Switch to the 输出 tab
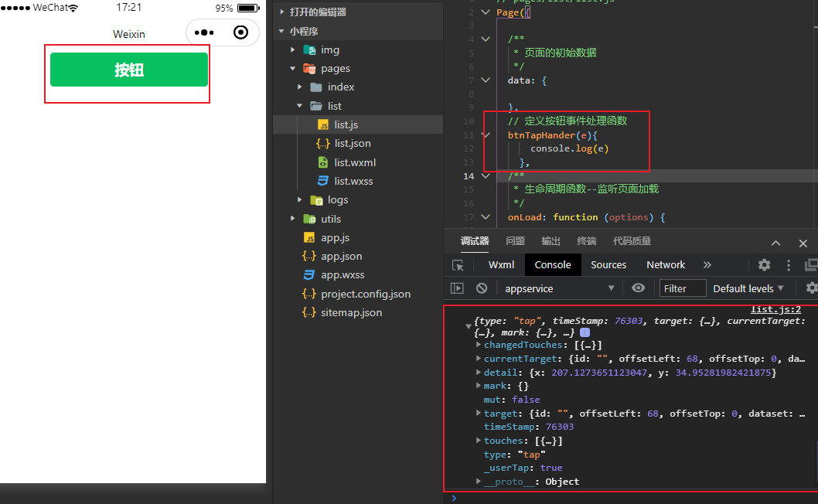818x504 pixels. 551,241
